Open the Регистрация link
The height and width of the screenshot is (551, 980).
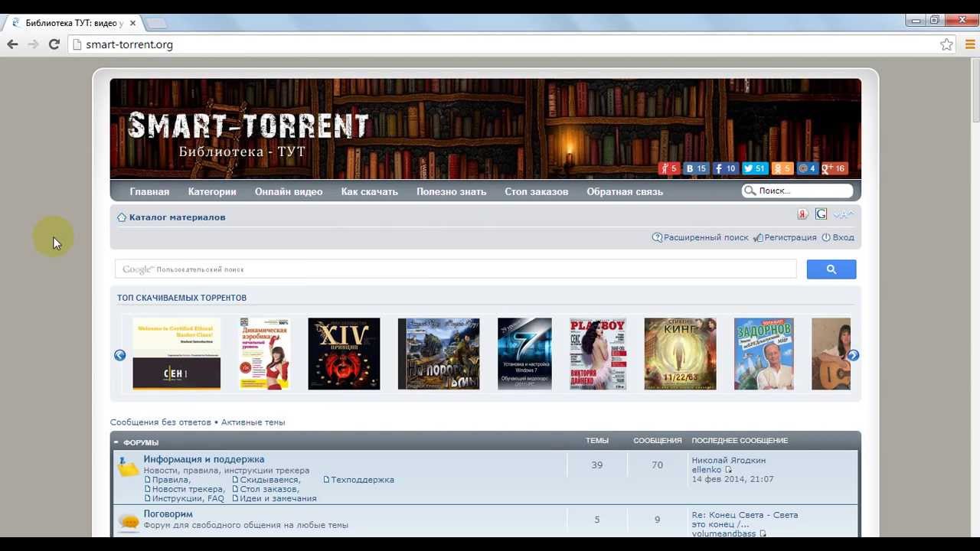click(x=785, y=237)
